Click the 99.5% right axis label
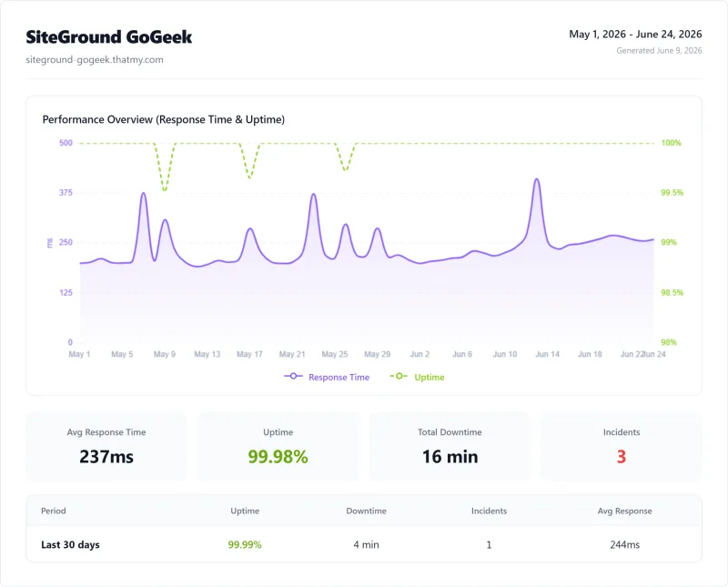The height and width of the screenshot is (587, 728). (x=672, y=193)
